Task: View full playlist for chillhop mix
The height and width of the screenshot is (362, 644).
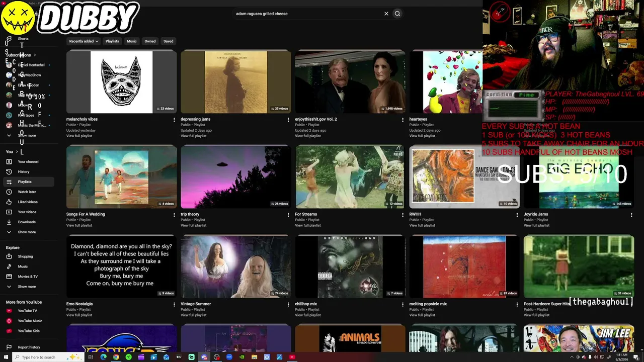Action: [x=307, y=315]
